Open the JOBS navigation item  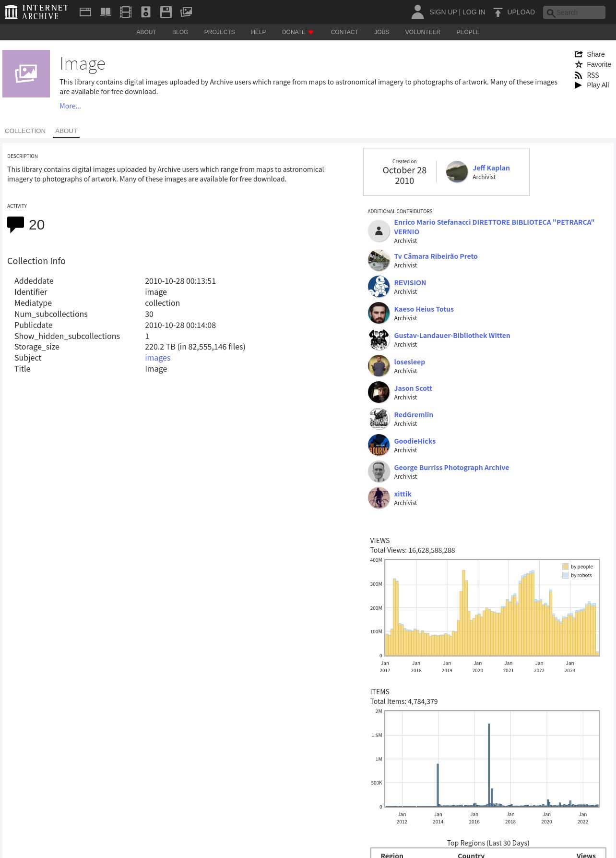click(x=382, y=32)
